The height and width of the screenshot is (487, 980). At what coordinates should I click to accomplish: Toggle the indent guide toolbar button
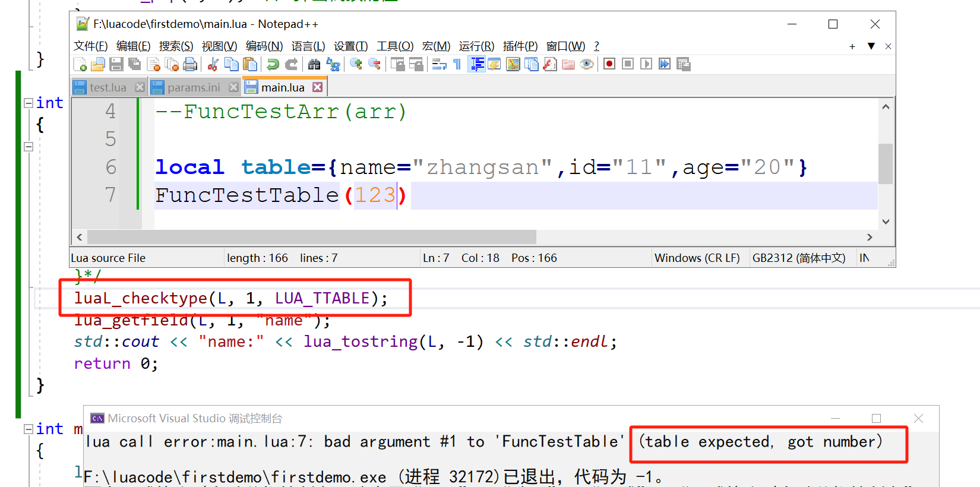click(x=476, y=64)
